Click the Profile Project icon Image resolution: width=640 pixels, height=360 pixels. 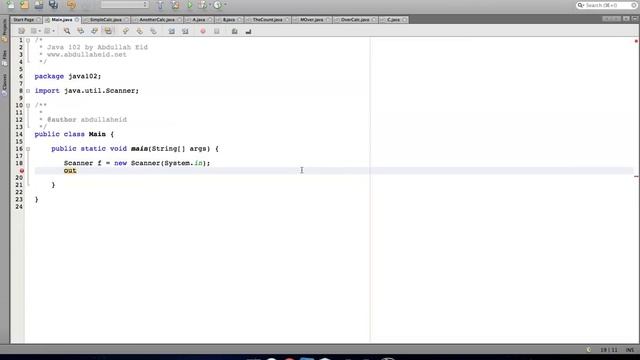[x=218, y=5]
